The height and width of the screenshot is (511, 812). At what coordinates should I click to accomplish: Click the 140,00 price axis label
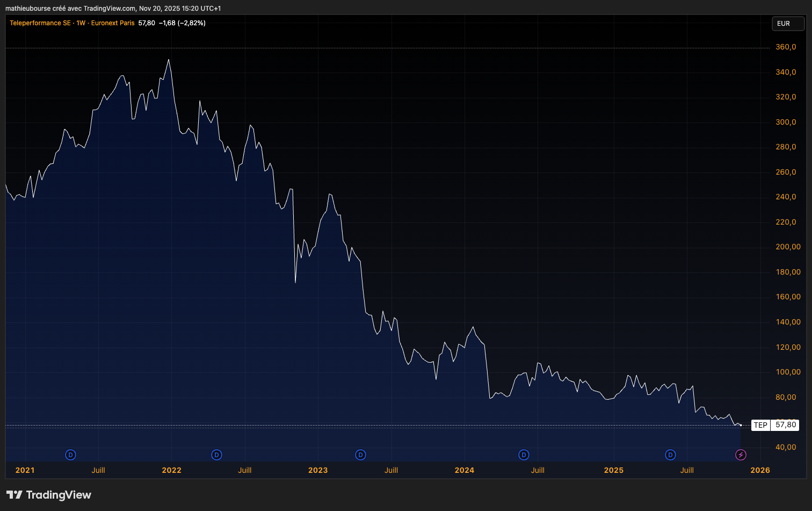pyautogui.click(x=788, y=322)
